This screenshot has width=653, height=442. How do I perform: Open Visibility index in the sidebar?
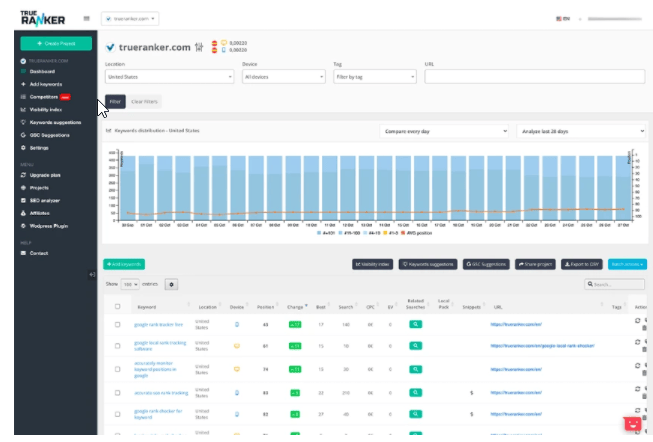click(47, 109)
